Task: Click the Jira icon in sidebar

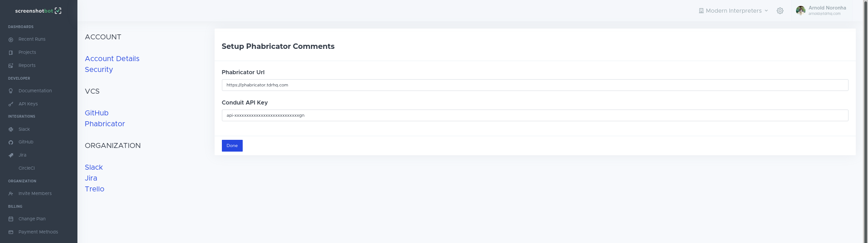Action: (11, 155)
